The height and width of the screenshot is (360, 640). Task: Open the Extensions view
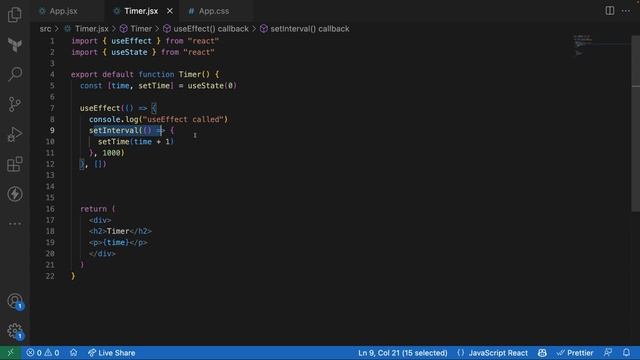[x=15, y=164]
